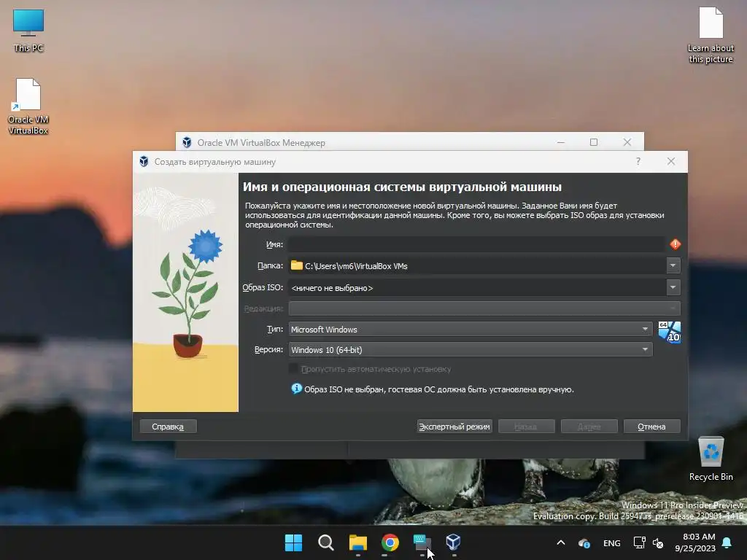Viewport: 747px width, 560px height.
Task: Click the heading Имя и операционная система
Action: [402, 187]
